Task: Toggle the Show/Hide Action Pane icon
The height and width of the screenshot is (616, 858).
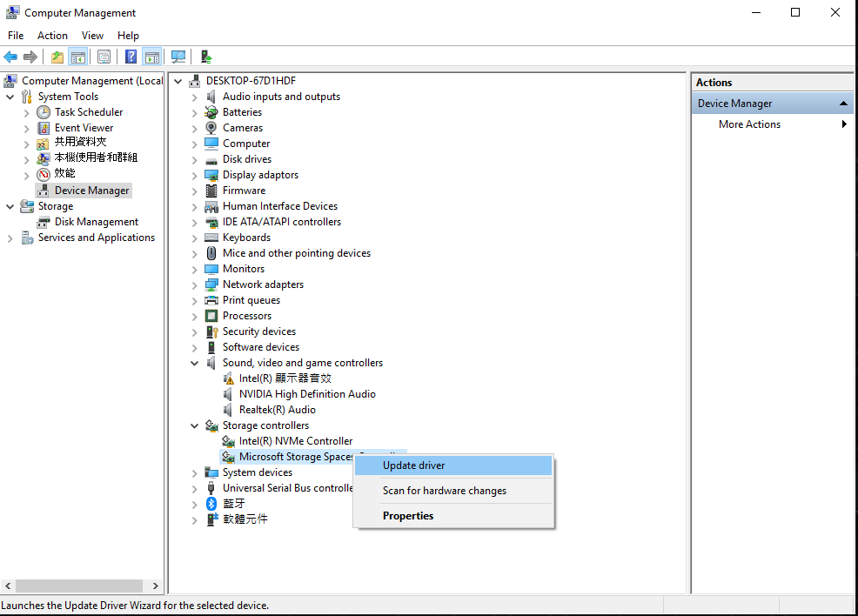Action: coord(152,57)
